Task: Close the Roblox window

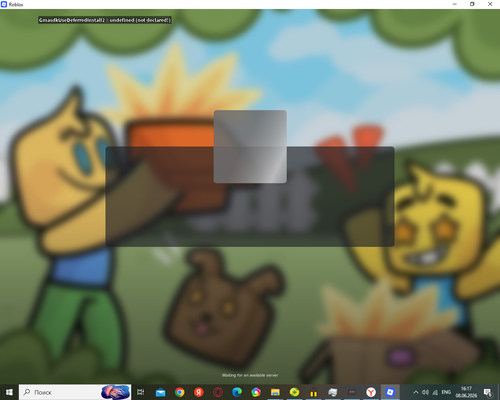Action: [490, 4]
